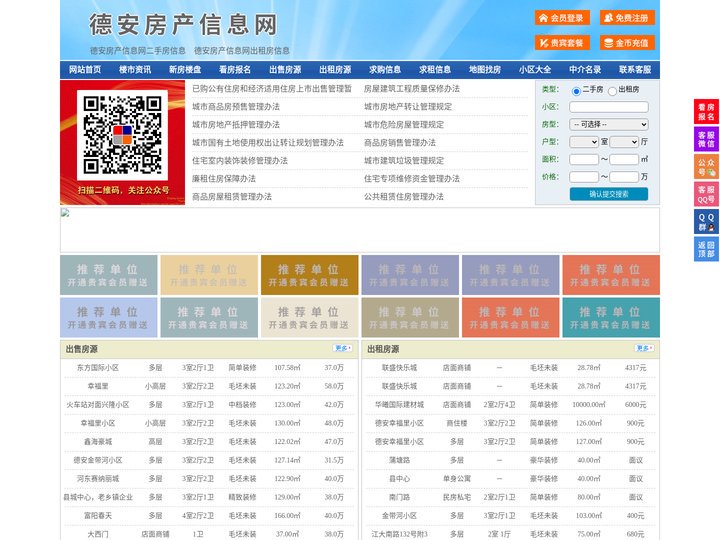Open the 室 room count dropdown
The image size is (720, 540).
click(584, 142)
